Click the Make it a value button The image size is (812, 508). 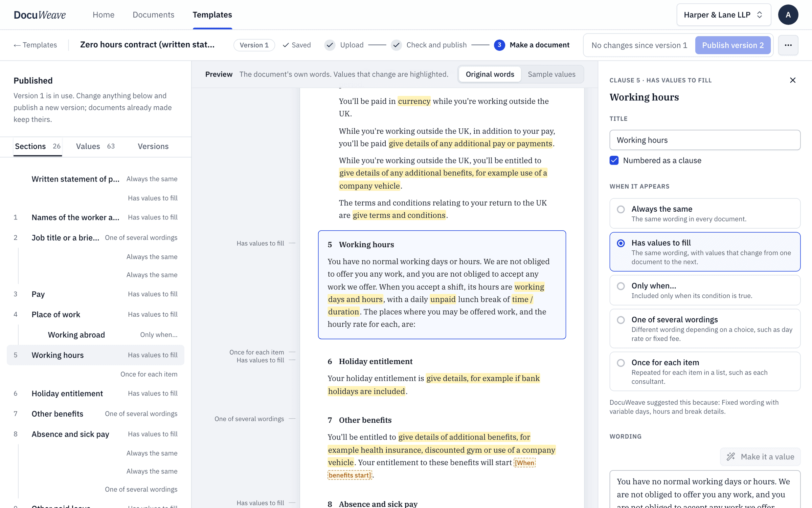point(760,457)
